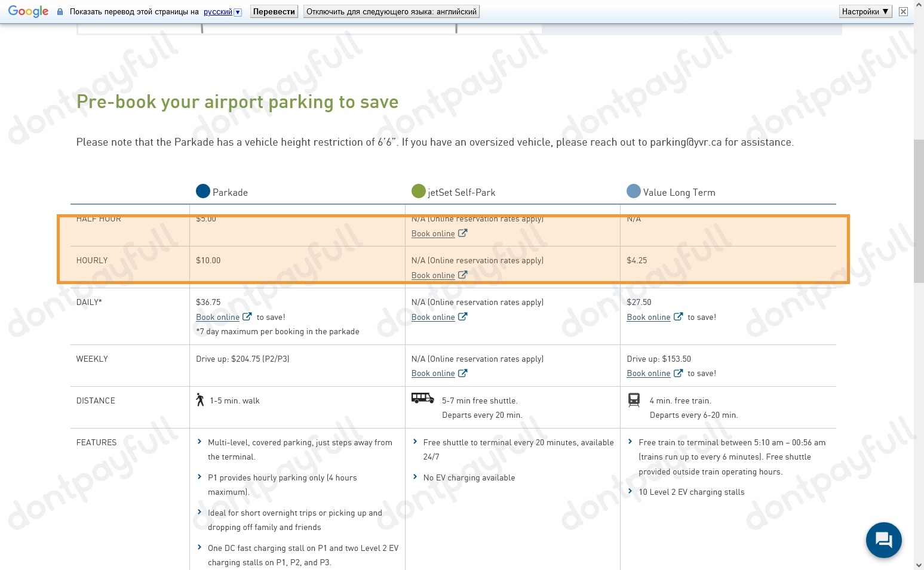This screenshot has height=570, width=924.
Task: Click the padlock icon in the translate bar
Action: coord(59,11)
